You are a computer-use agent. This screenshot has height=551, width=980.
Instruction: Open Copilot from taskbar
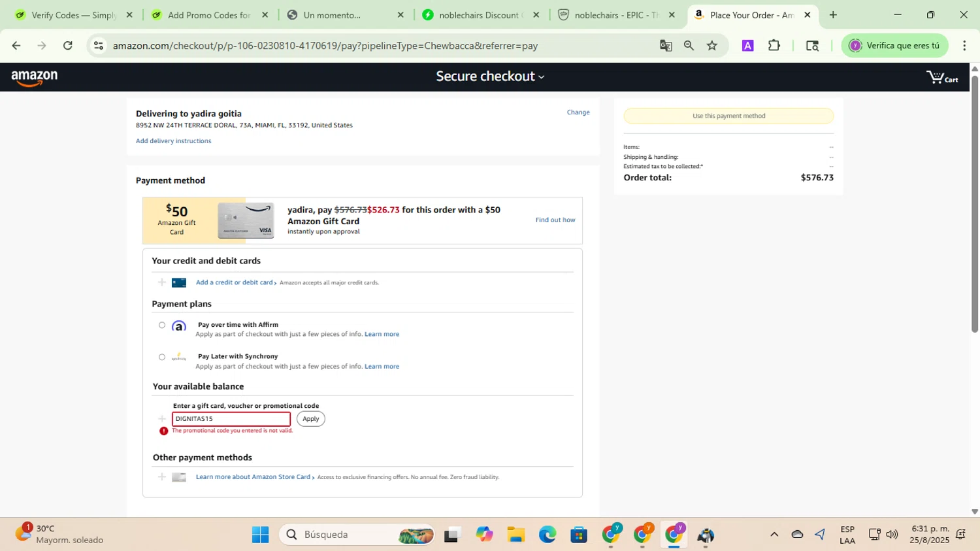click(x=484, y=535)
